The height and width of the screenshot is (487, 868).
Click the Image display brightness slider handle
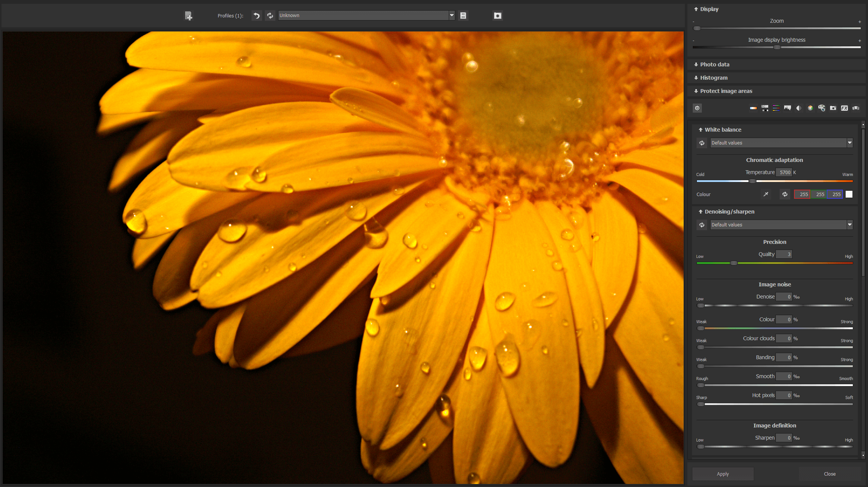(777, 47)
